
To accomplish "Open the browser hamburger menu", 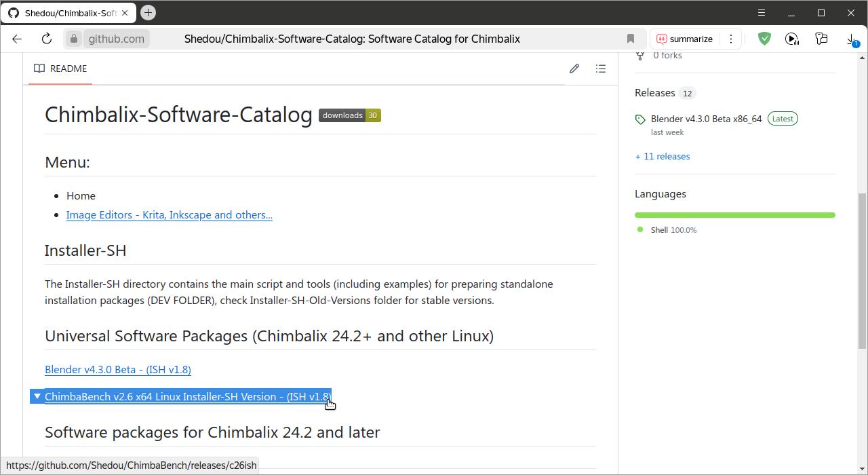I will 762,13.
